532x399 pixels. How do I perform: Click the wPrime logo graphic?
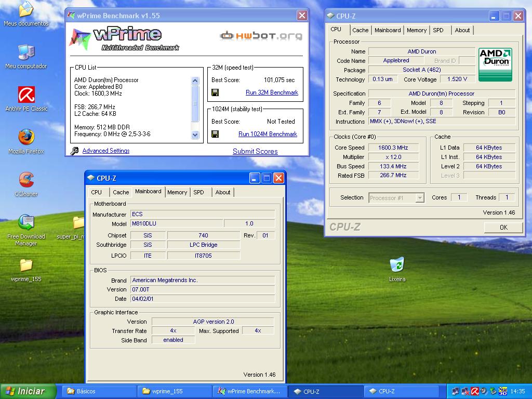point(124,38)
